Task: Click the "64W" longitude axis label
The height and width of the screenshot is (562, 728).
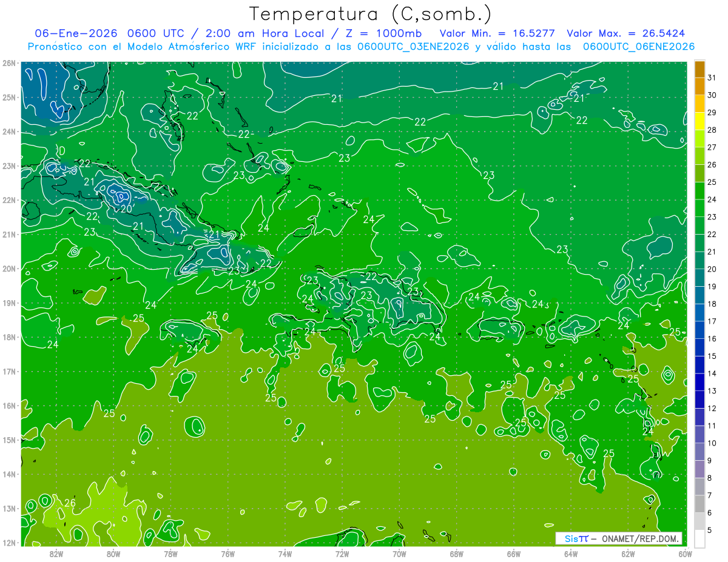Action: [x=570, y=554]
